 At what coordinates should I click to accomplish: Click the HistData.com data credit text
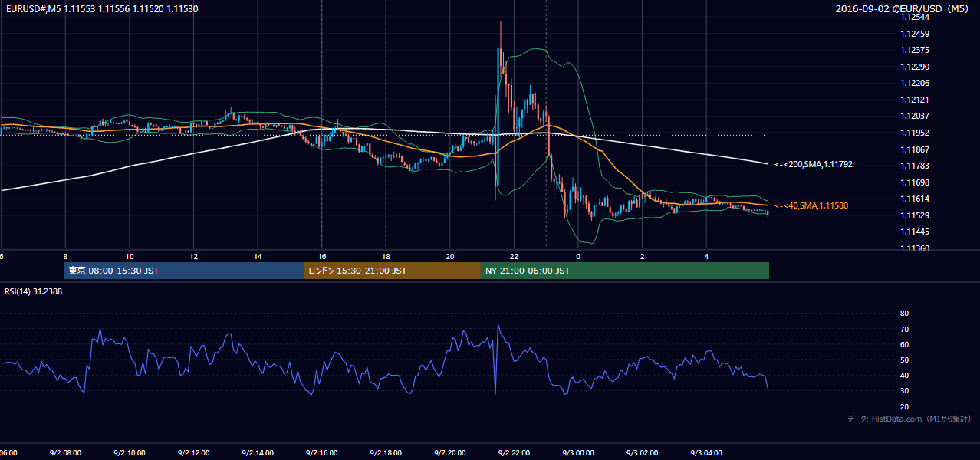tap(909, 419)
